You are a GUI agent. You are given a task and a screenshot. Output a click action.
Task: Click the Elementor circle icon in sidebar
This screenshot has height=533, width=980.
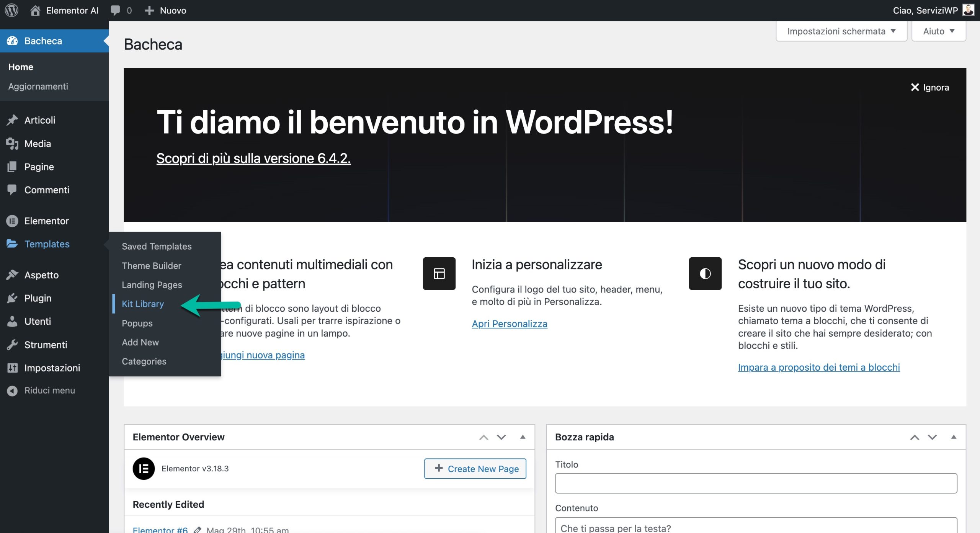12,221
